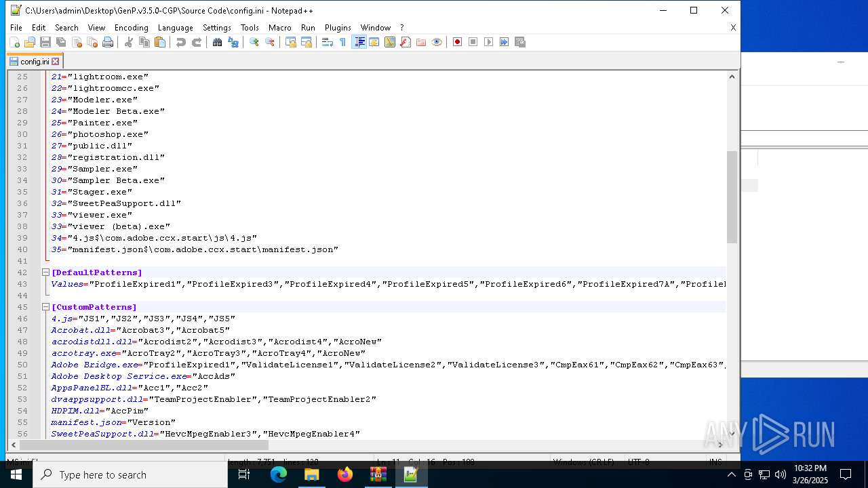Open the Search menu
This screenshot has width=868, height=488.
pos(66,28)
